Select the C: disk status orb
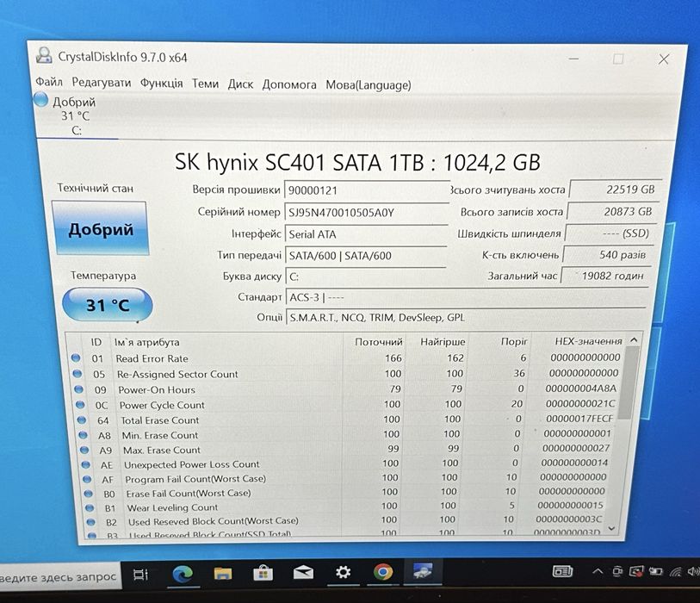 40,100
